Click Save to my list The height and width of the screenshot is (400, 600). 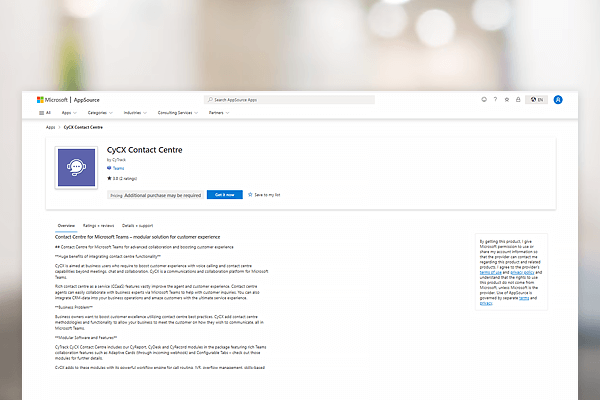pos(264,195)
